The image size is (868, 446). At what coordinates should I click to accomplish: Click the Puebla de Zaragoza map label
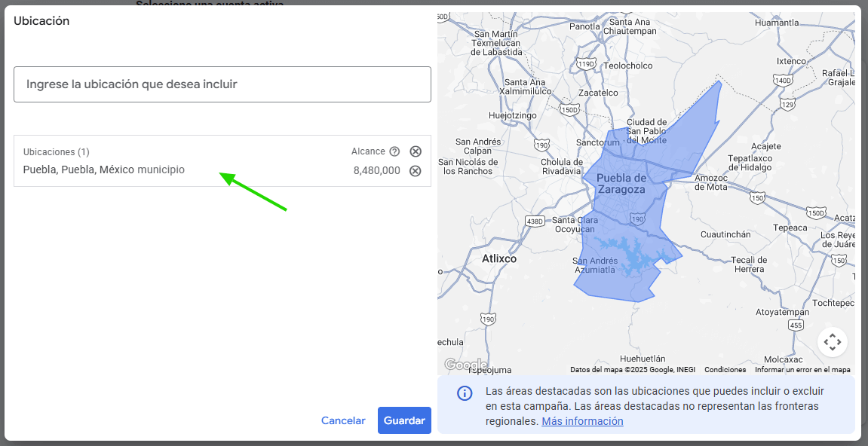click(x=621, y=184)
